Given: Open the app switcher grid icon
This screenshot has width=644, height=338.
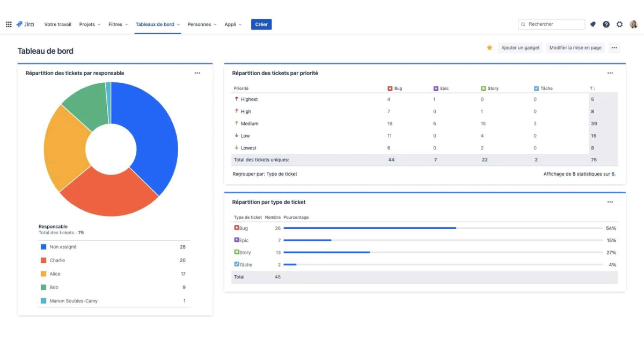Looking at the screenshot, I should tap(9, 24).
